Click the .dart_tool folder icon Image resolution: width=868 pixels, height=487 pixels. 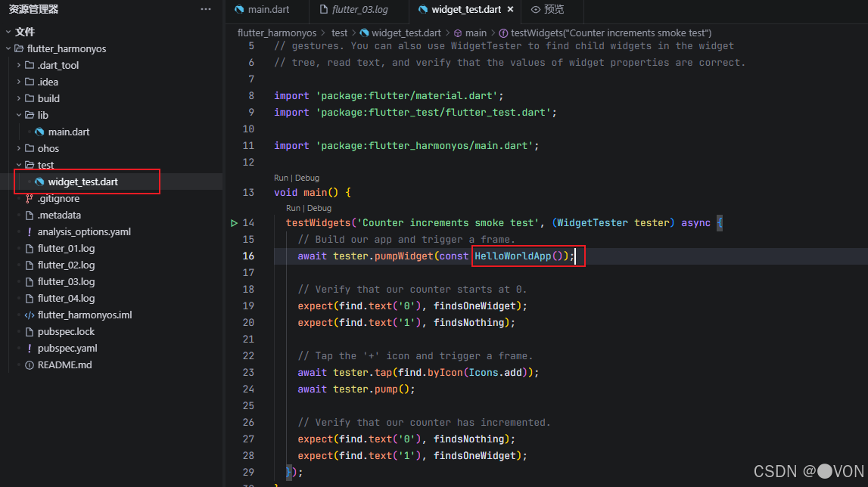(30, 65)
